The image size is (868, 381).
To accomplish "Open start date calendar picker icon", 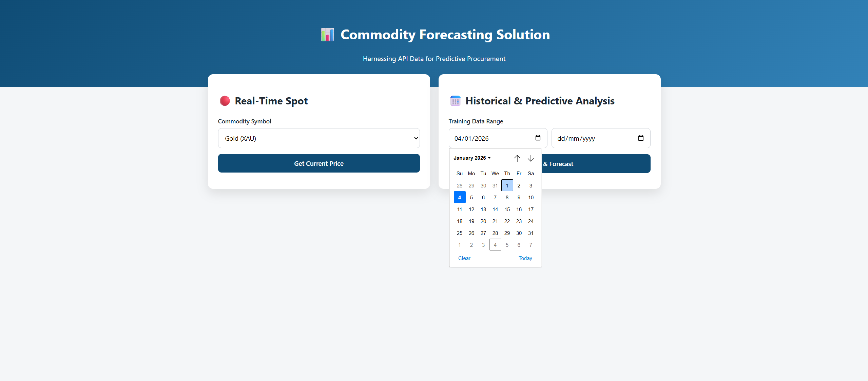I will (538, 138).
